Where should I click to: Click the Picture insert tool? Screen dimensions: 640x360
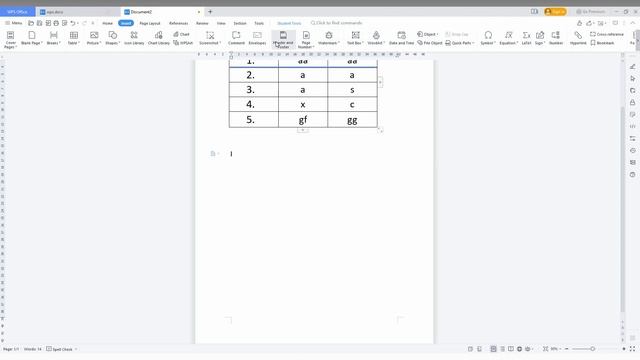(x=94, y=38)
